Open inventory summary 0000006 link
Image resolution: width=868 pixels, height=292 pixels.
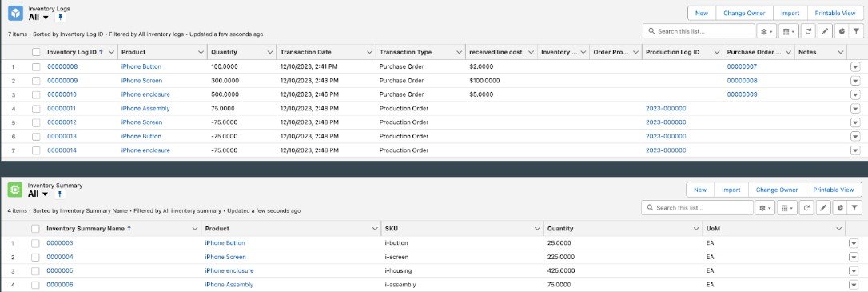point(60,285)
